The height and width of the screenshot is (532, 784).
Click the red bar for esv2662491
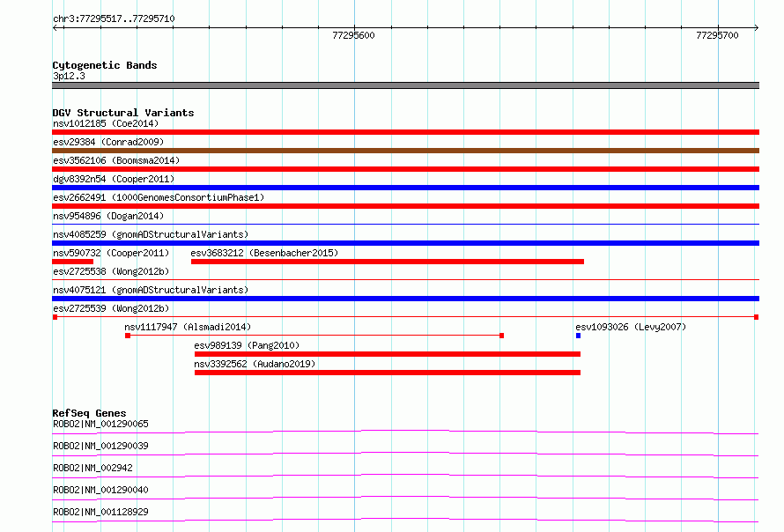pos(405,206)
